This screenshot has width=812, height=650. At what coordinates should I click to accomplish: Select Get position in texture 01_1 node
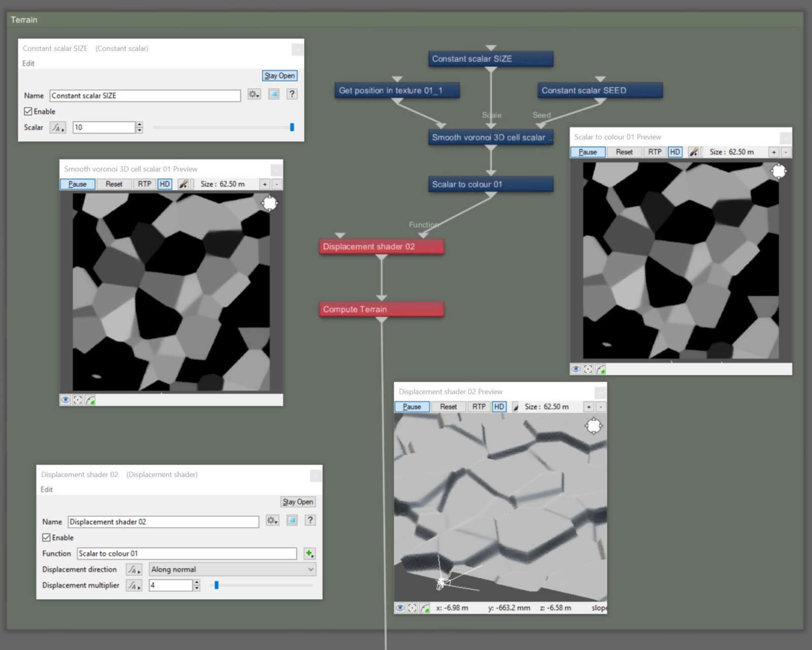[x=397, y=90]
